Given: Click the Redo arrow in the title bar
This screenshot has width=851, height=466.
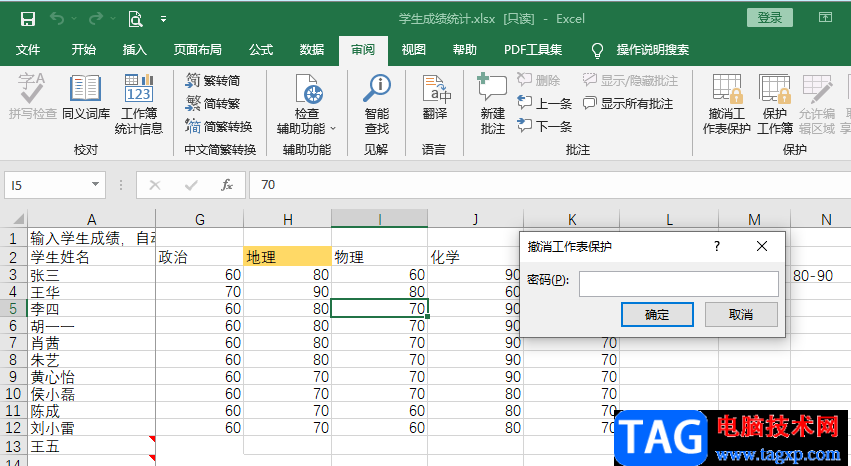Looking at the screenshot, I should [95, 18].
